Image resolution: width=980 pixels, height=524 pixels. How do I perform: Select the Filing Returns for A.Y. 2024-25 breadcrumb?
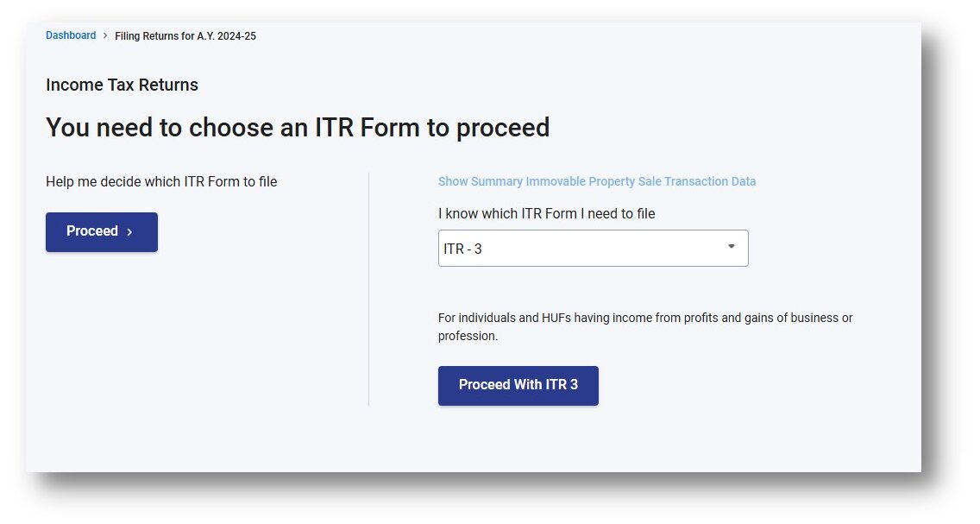(185, 35)
